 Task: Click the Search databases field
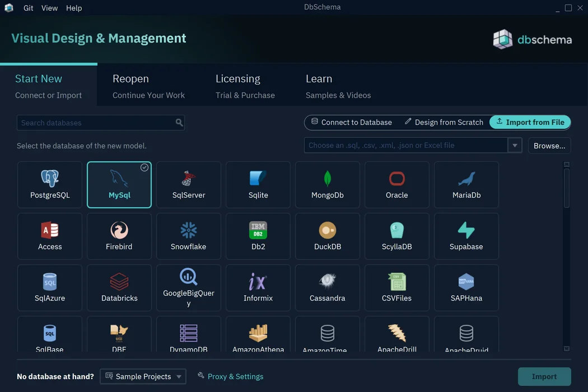click(100, 123)
